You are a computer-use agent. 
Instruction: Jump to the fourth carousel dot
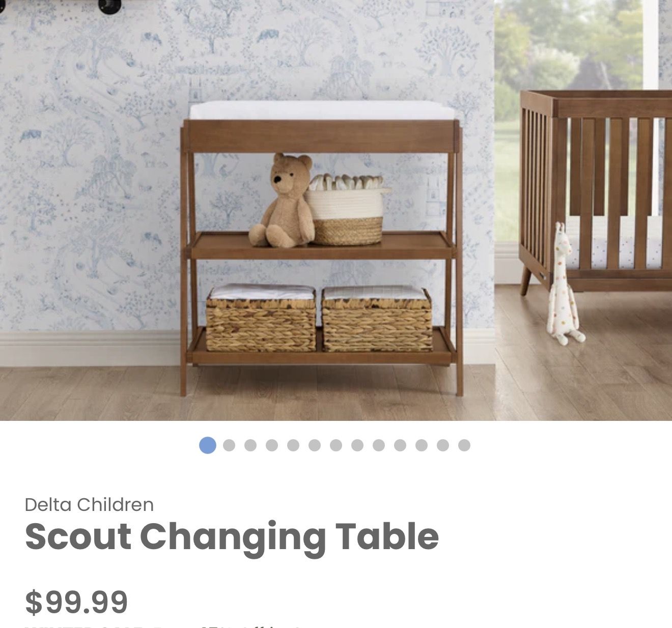(x=272, y=445)
